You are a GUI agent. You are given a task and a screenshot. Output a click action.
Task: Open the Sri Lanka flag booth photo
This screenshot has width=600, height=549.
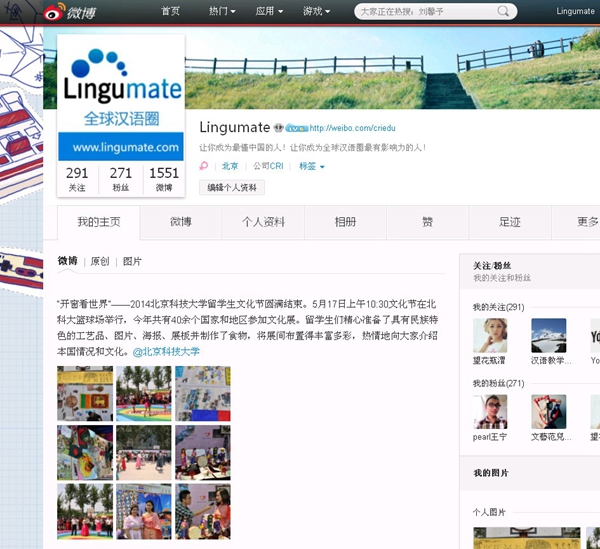[85, 394]
